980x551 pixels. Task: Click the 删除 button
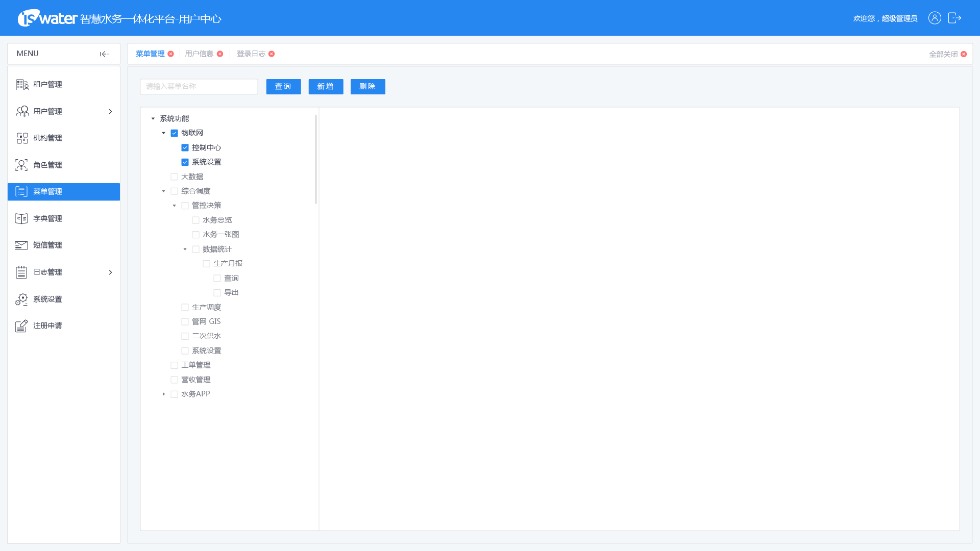pos(367,87)
